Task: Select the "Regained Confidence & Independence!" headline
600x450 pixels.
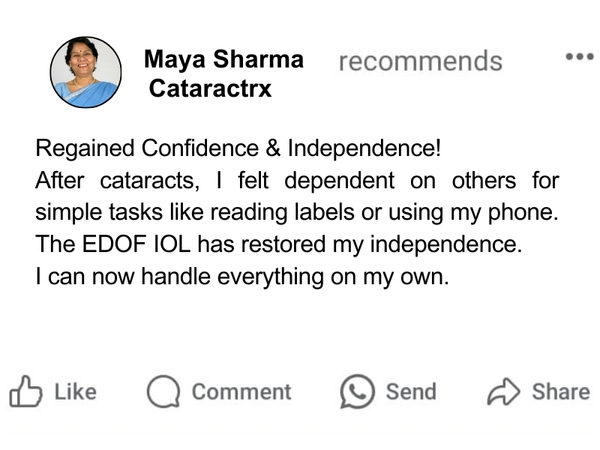Action: coord(238,148)
